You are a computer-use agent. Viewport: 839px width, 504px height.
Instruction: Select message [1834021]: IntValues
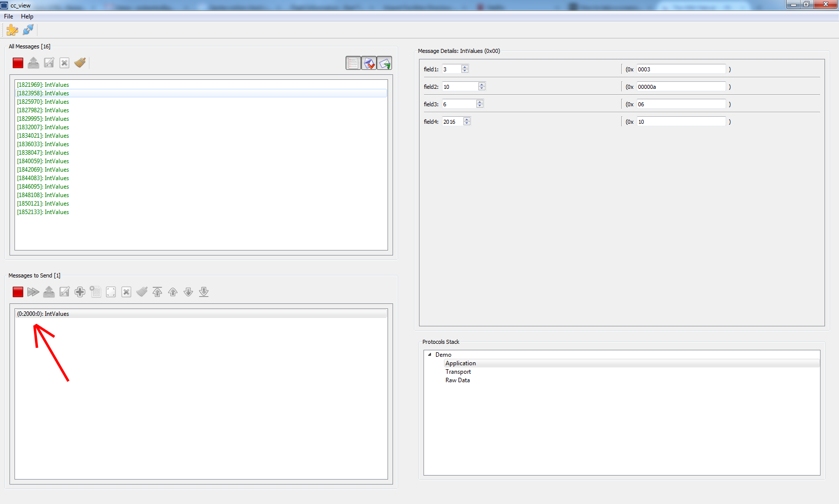201,136
